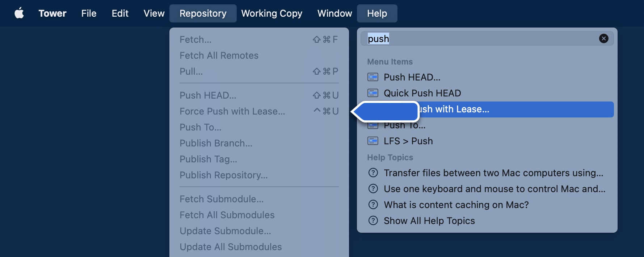The image size is (644, 257).
Task: Click the question icon beside Transfer files topic
Action: [373, 173]
